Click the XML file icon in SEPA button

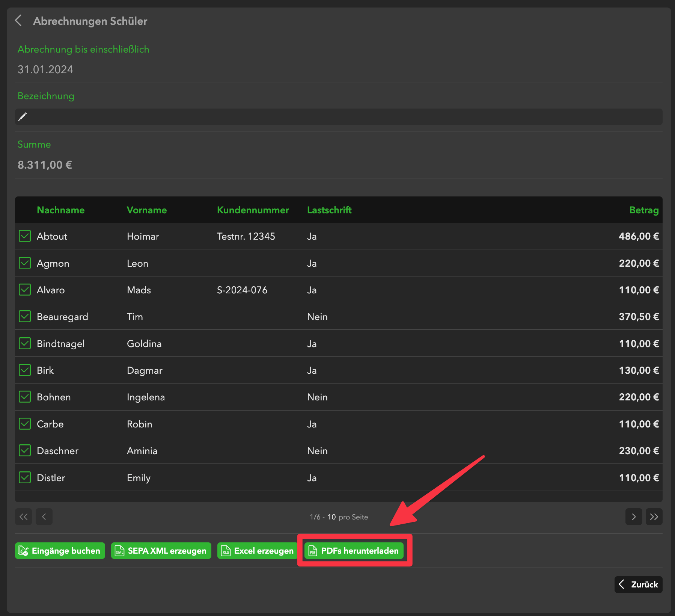[x=119, y=551]
